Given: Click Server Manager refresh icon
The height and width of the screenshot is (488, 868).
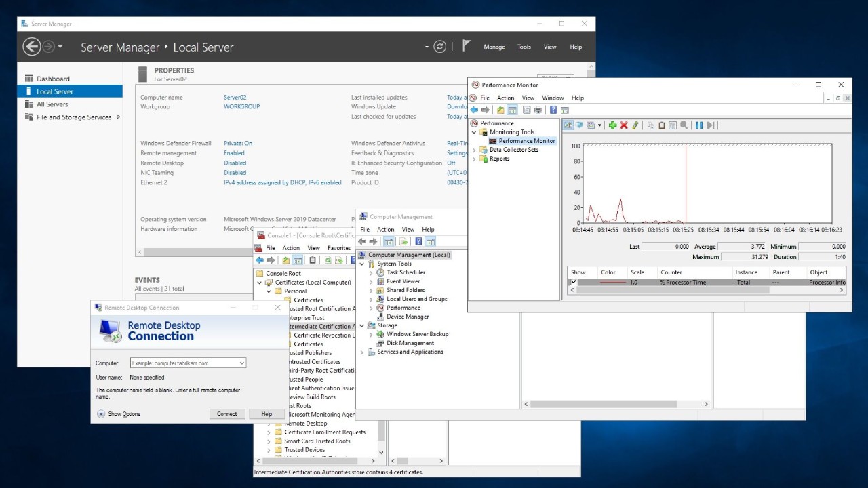Looking at the screenshot, I should pyautogui.click(x=440, y=47).
